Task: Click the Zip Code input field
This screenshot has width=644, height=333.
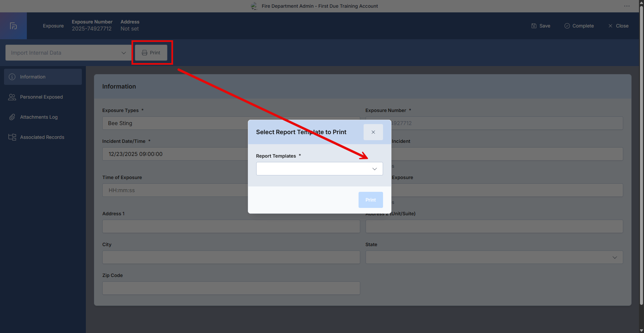Action: pyautogui.click(x=231, y=288)
